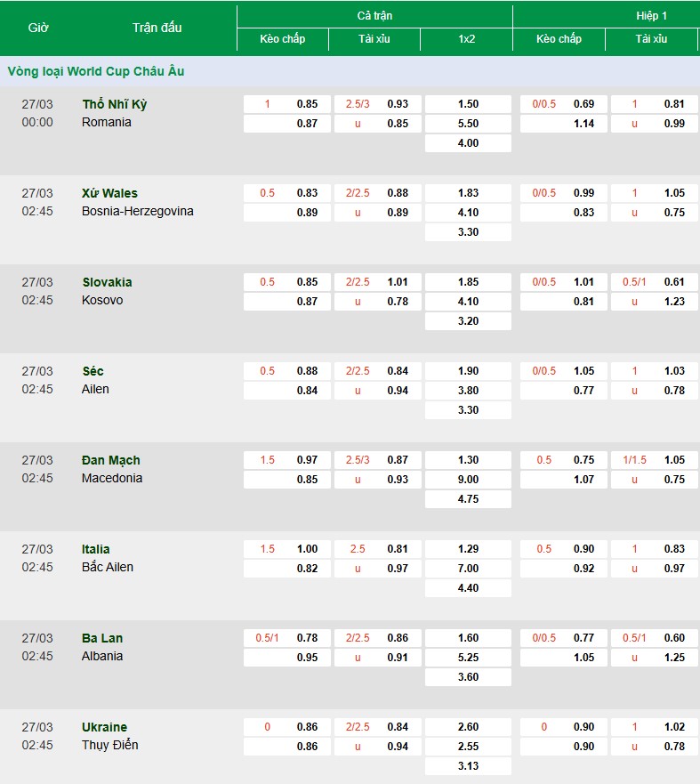Viewport: 700px width, 784px height.
Task: Click the 1x2 column header
Action: 466,39
